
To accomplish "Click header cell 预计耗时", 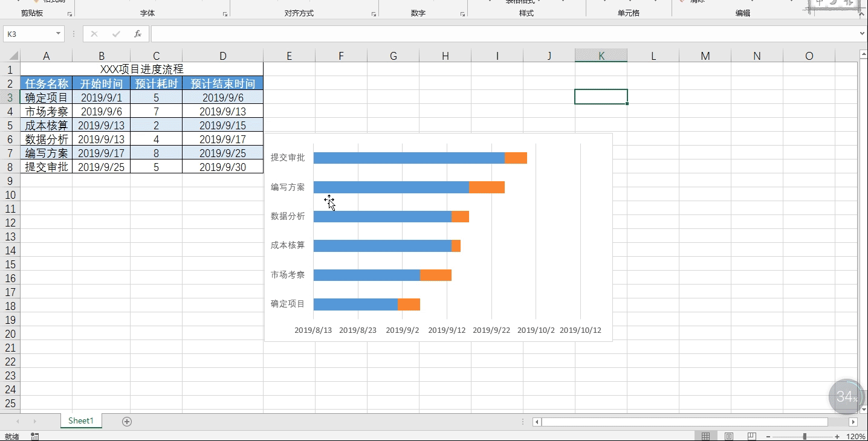I will coord(156,83).
